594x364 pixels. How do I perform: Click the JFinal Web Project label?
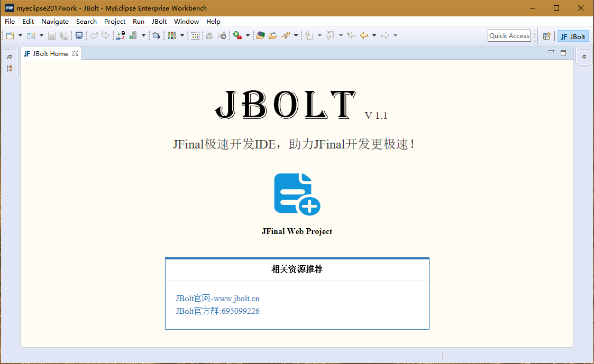(297, 231)
